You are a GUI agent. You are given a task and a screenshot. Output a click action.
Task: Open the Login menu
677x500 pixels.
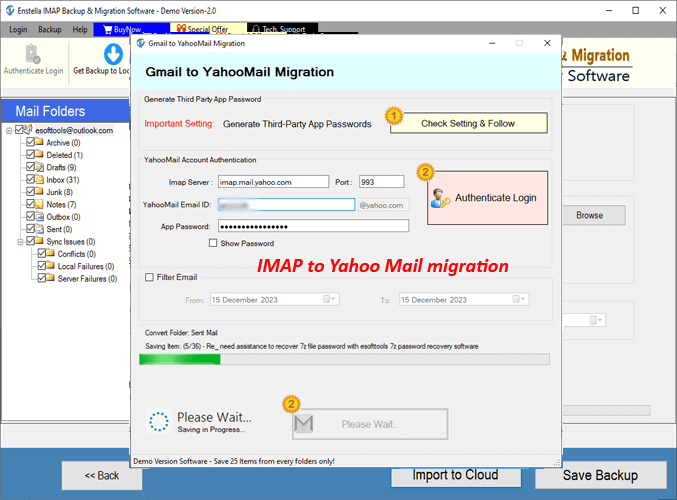18,29
